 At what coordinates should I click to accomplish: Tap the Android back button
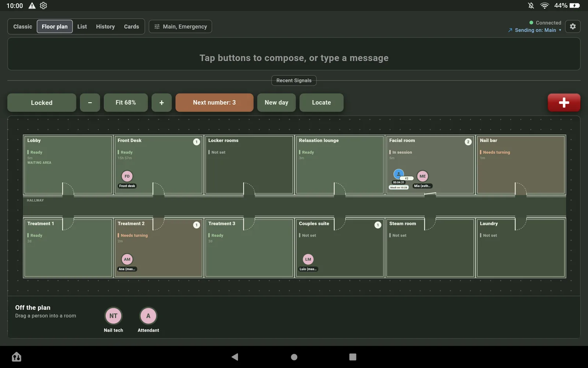[x=235, y=357]
